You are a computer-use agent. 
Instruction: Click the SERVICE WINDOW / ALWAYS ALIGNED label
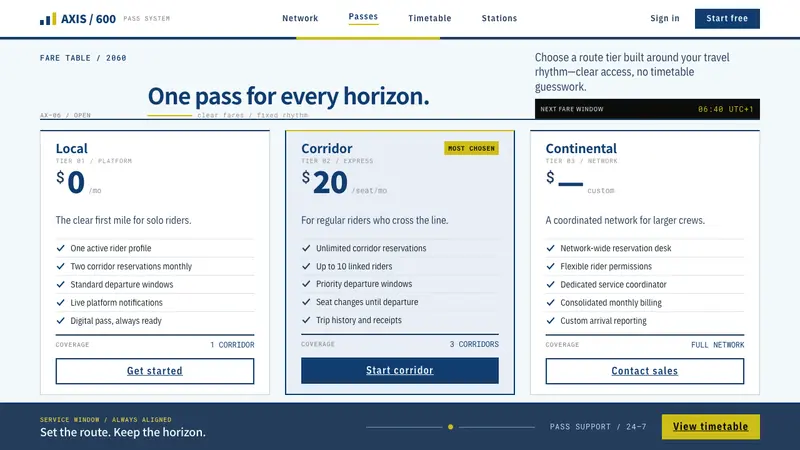(106, 419)
